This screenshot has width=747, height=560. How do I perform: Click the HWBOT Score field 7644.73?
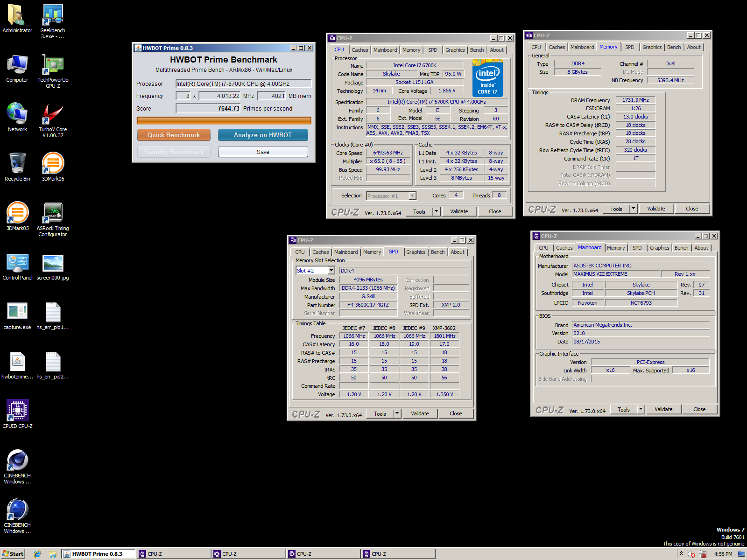208,108
